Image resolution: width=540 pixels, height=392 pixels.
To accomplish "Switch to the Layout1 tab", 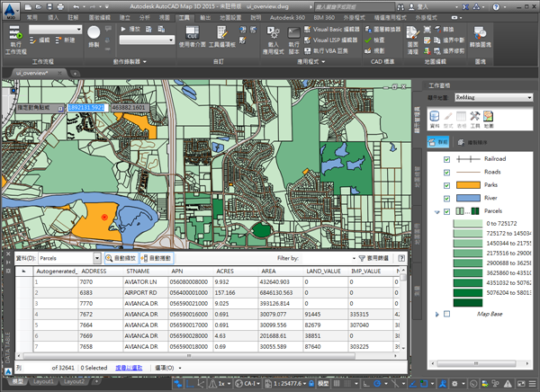I will (x=42, y=381).
